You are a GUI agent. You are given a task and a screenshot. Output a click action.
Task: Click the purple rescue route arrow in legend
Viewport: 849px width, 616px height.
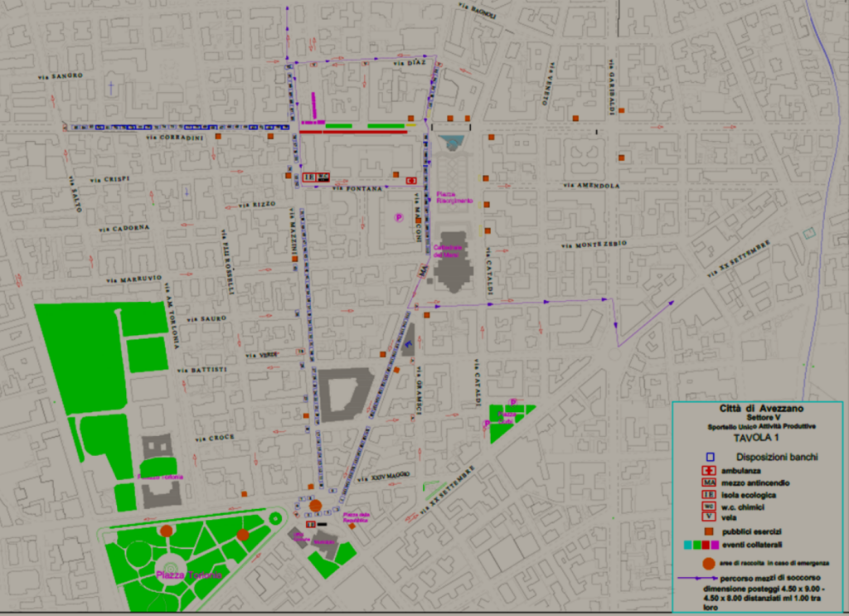(x=696, y=578)
